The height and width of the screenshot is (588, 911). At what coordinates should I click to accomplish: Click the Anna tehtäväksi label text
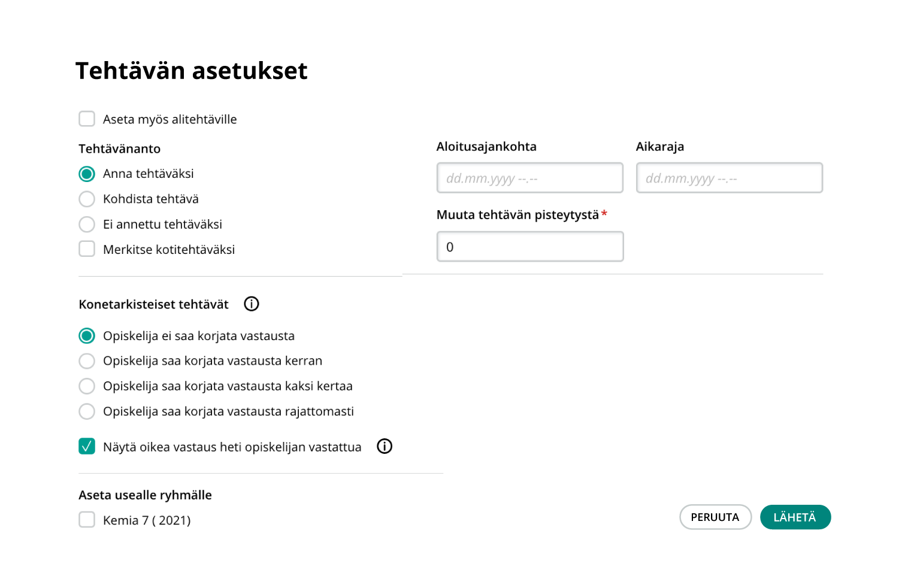pyautogui.click(x=149, y=174)
